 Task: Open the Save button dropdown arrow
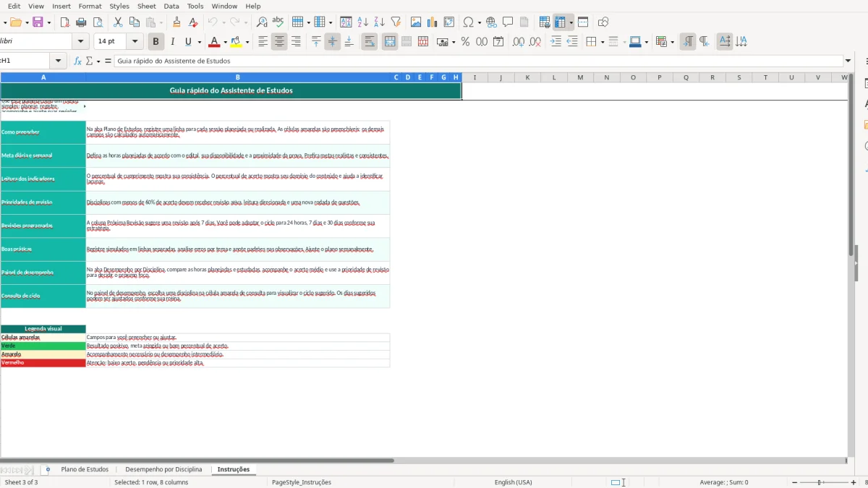tap(49, 22)
